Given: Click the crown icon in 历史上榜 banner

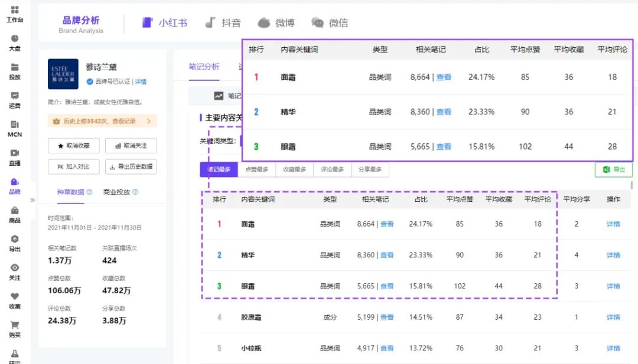Looking at the screenshot, I should [x=57, y=121].
